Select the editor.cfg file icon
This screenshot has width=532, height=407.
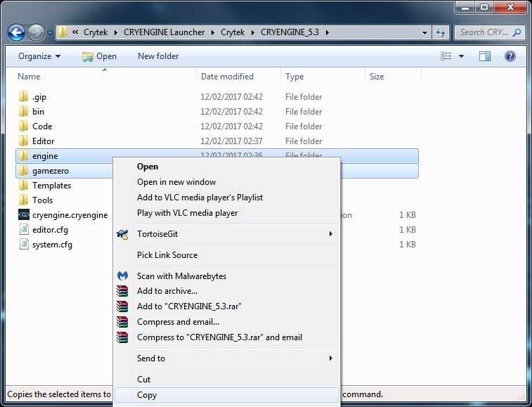point(24,229)
